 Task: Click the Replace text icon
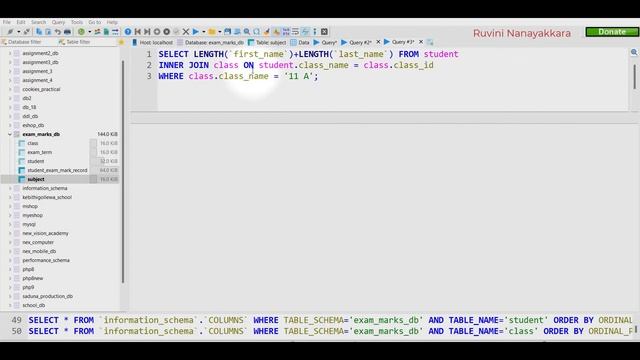point(256,31)
